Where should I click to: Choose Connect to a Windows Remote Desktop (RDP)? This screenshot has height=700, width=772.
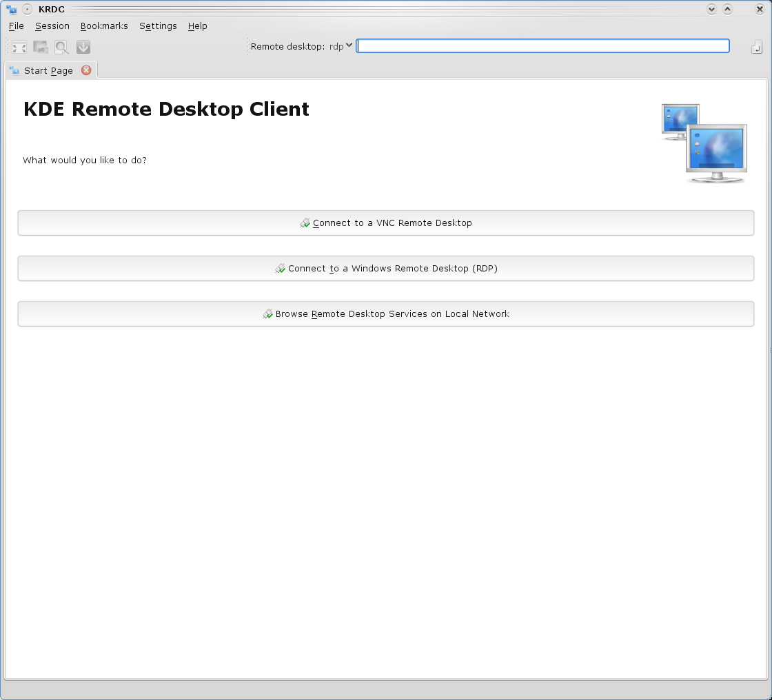click(x=386, y=269)
